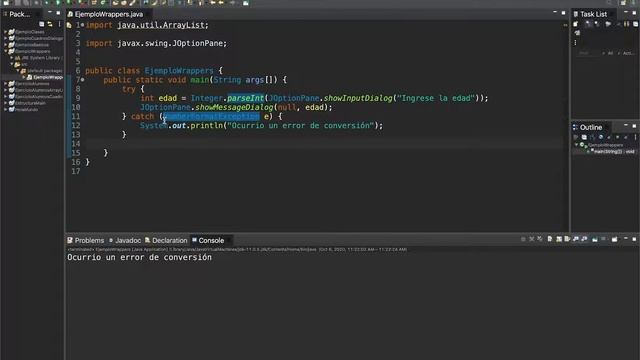Clear the console output

tap(550, 239)
